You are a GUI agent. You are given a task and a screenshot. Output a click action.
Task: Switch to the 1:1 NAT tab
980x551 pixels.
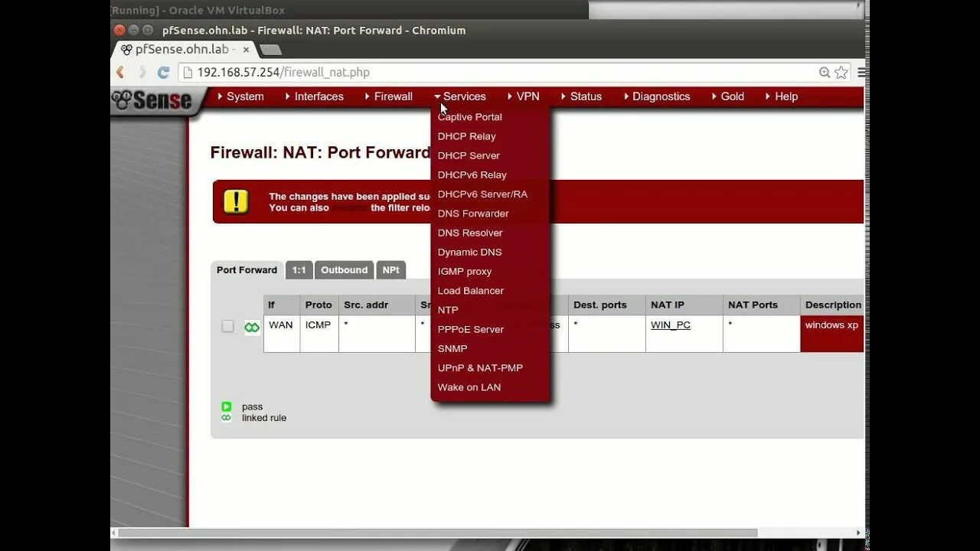click(299, 270)
